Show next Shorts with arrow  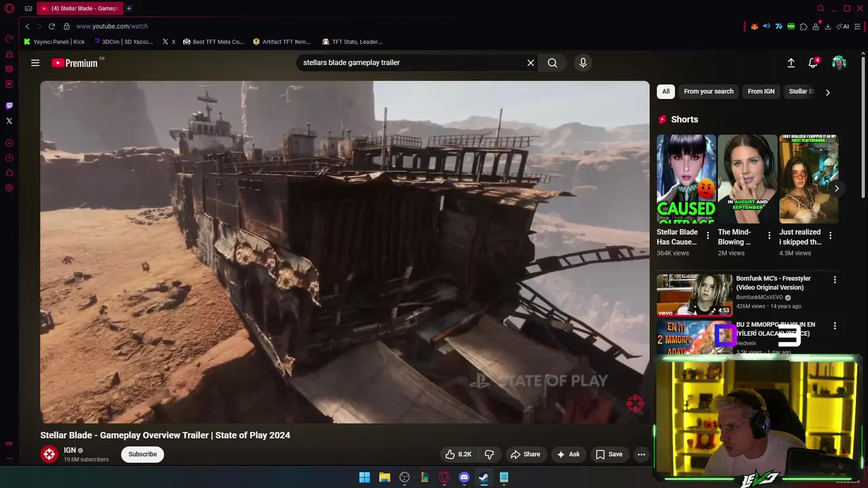837,188
